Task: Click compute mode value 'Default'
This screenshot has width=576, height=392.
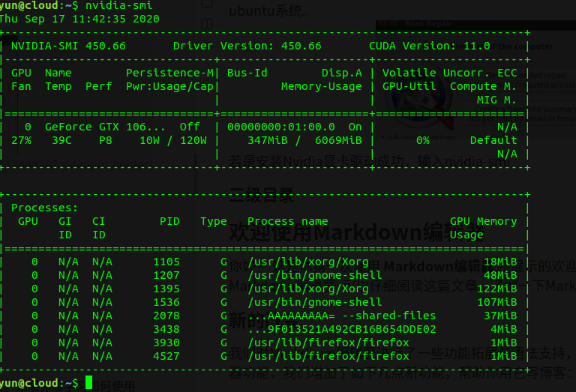Action: pyautogui.click(x=493, y=140)
